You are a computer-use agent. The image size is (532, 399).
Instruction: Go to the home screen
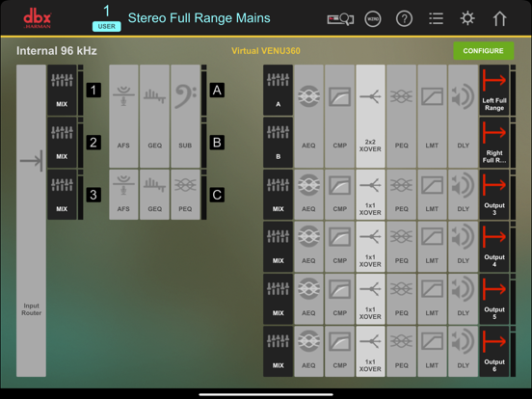(x=499, y=18)
